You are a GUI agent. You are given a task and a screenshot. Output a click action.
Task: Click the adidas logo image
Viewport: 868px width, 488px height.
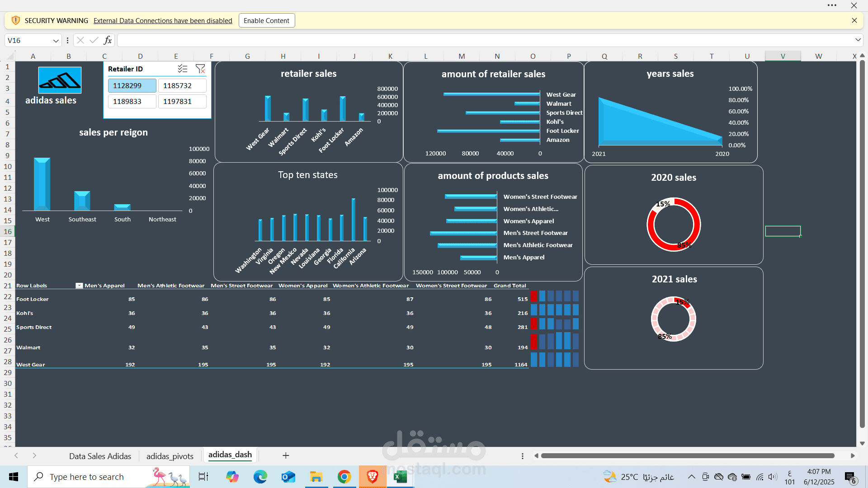[60, 80]
